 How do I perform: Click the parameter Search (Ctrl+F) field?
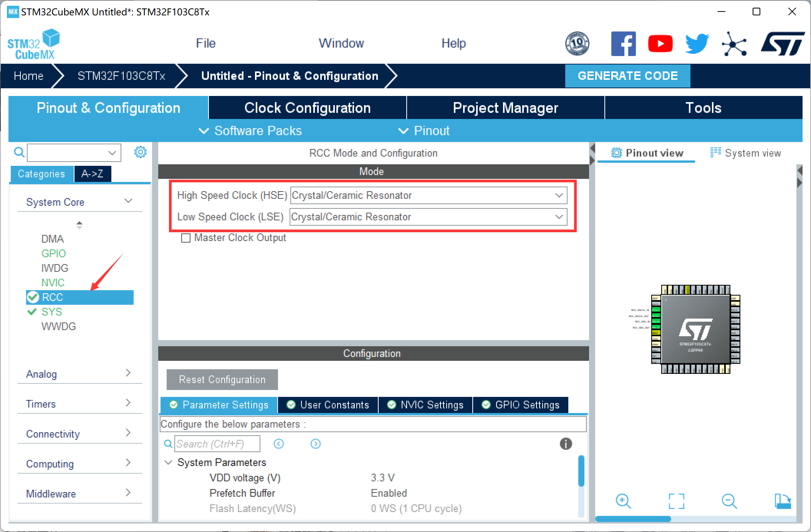[217, 444]
